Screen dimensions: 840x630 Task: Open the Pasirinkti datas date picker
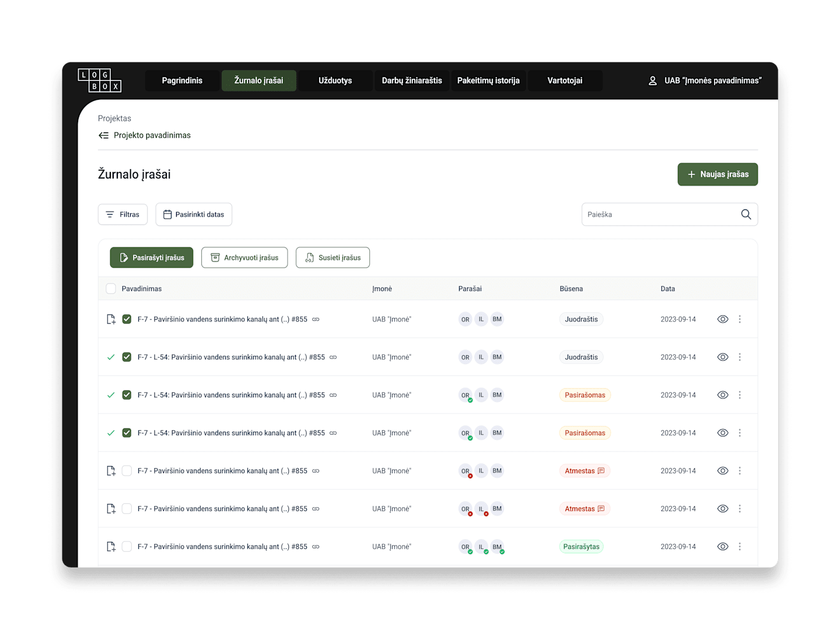[194, 214]
